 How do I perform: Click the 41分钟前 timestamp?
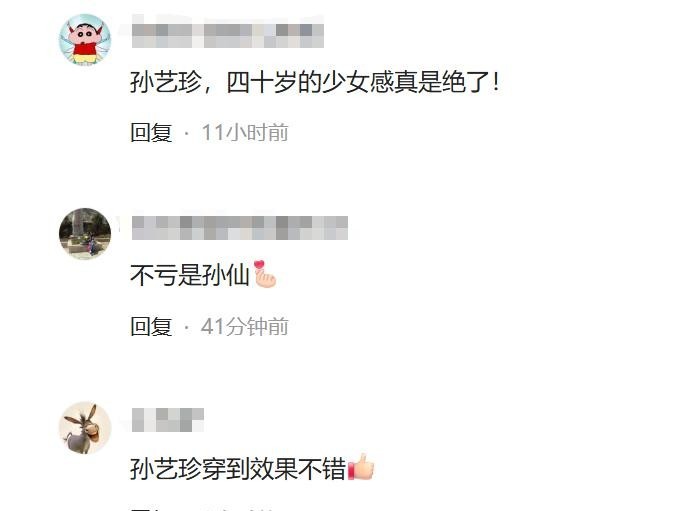click(x=245, y=326)
